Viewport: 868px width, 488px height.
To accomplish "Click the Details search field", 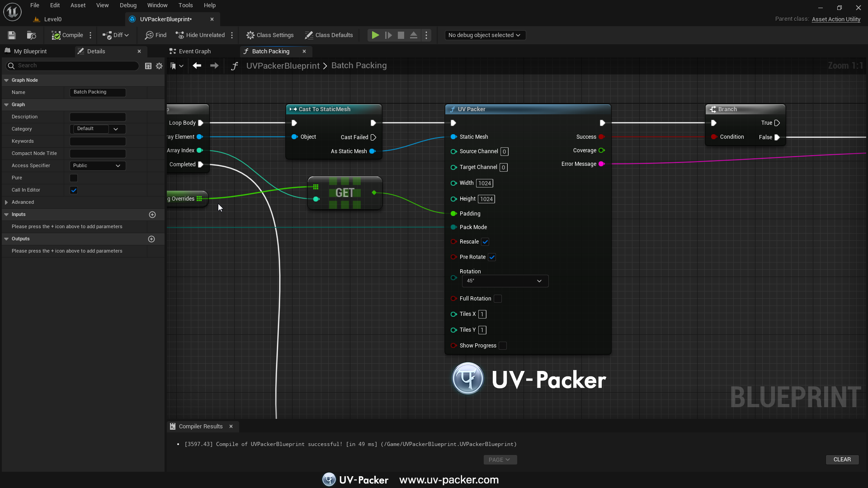I will pyautogui.click(x=72, y=66).
